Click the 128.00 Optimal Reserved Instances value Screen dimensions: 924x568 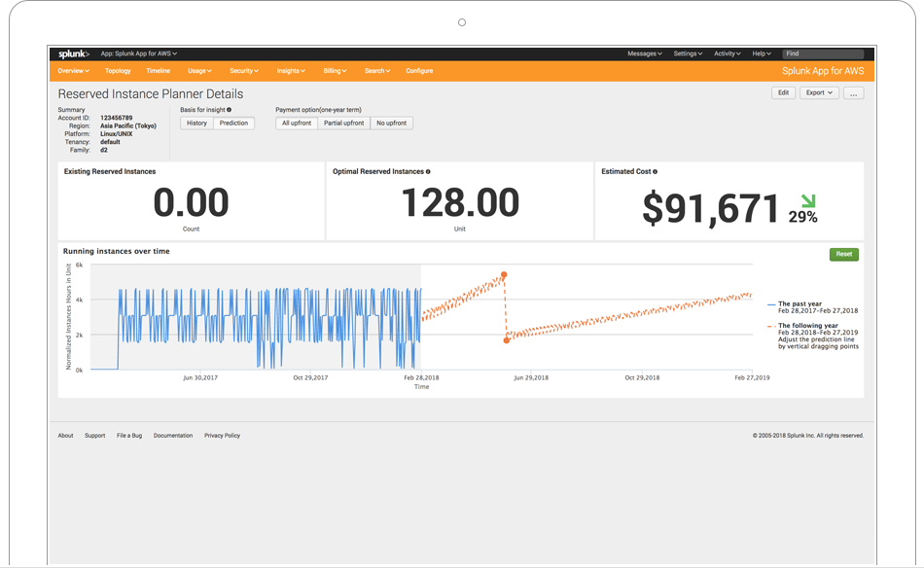pyautogui.click(x=460, y=202)
